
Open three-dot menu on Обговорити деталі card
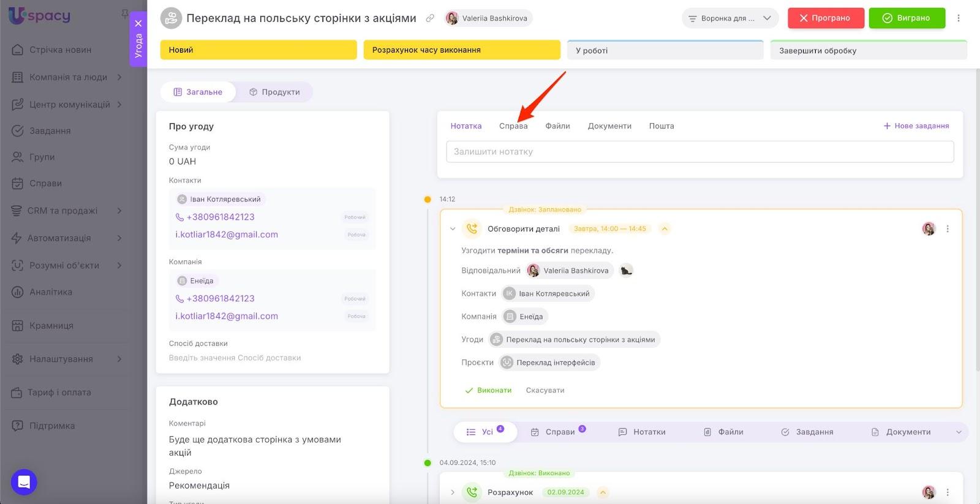pos(948,229)
